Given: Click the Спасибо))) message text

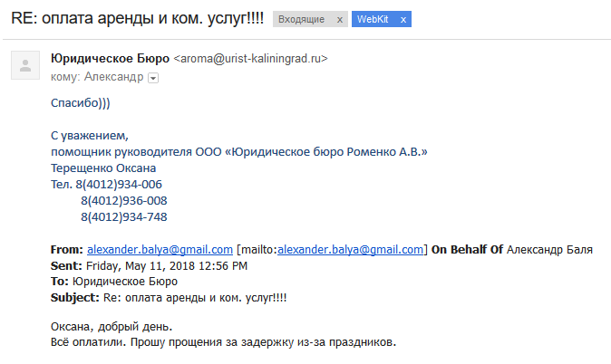Looking at the screenshot, I should coord(81,103).
